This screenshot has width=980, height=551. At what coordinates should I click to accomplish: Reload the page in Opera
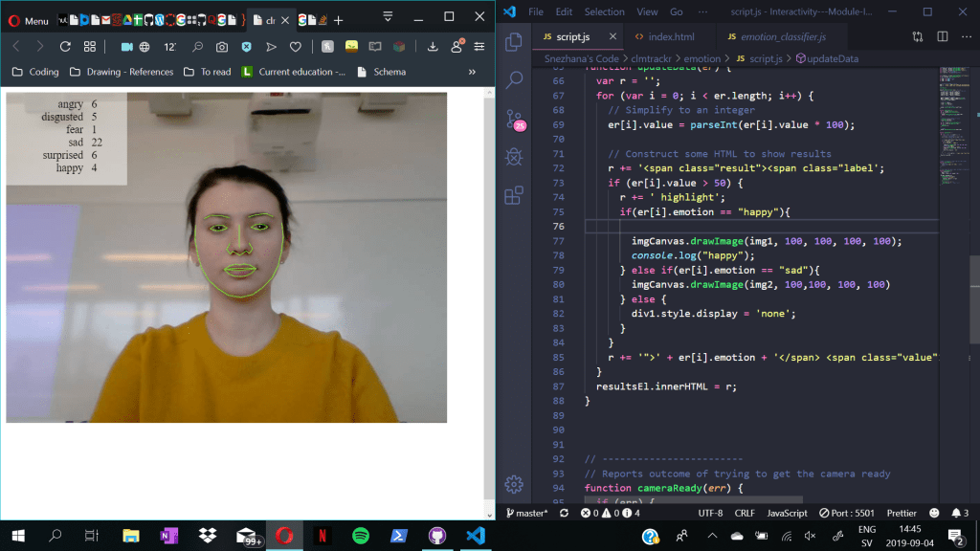coord(65,47)
